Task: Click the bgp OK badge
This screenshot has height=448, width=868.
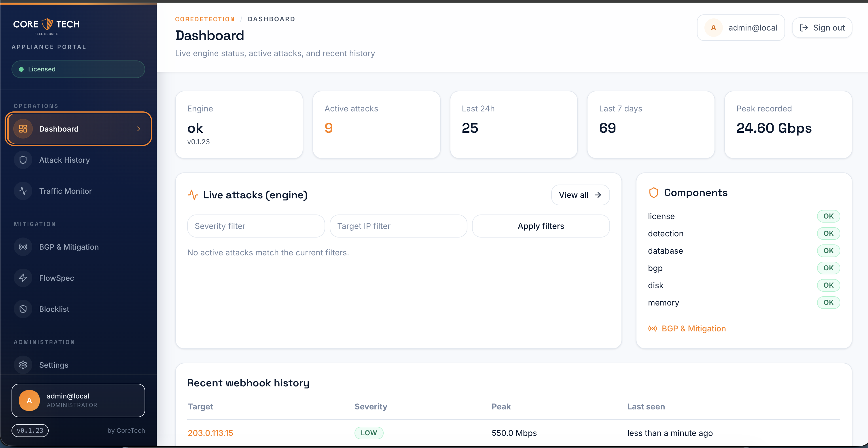Action: (x=828, y=268)
